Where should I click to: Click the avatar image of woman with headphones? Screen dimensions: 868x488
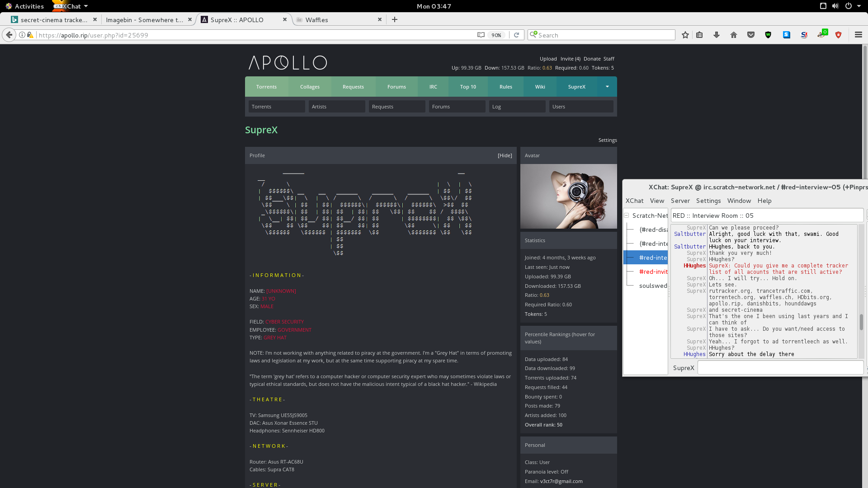pyautogui.click(x=568, y=196)
